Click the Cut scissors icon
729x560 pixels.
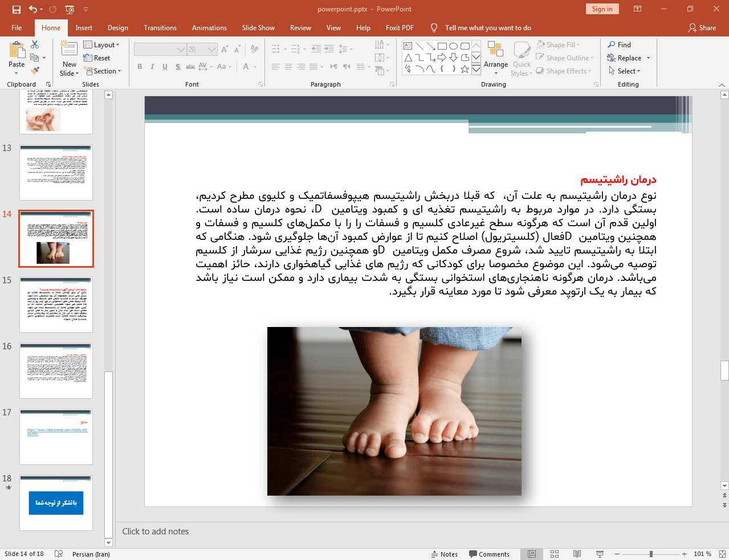(35, 44)
